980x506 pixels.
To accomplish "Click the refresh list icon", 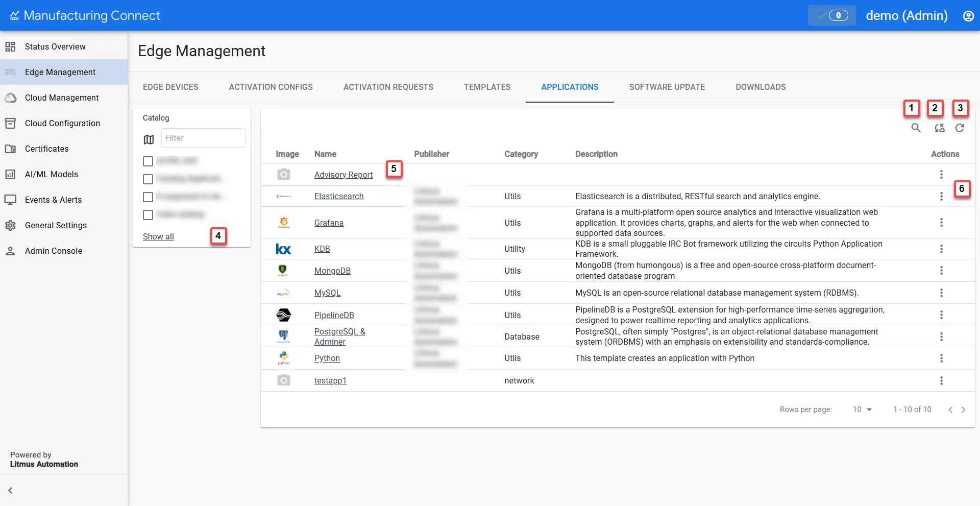I will (x=960, y=128).
